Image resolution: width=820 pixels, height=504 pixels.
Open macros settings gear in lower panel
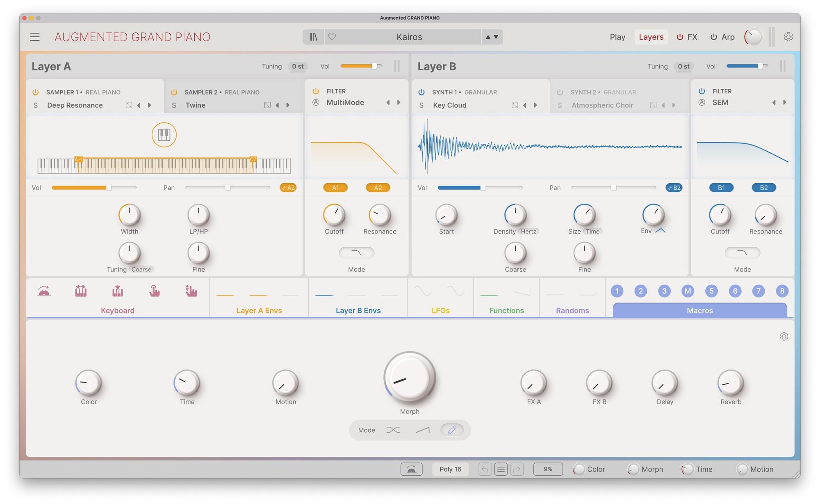(784, 336)
